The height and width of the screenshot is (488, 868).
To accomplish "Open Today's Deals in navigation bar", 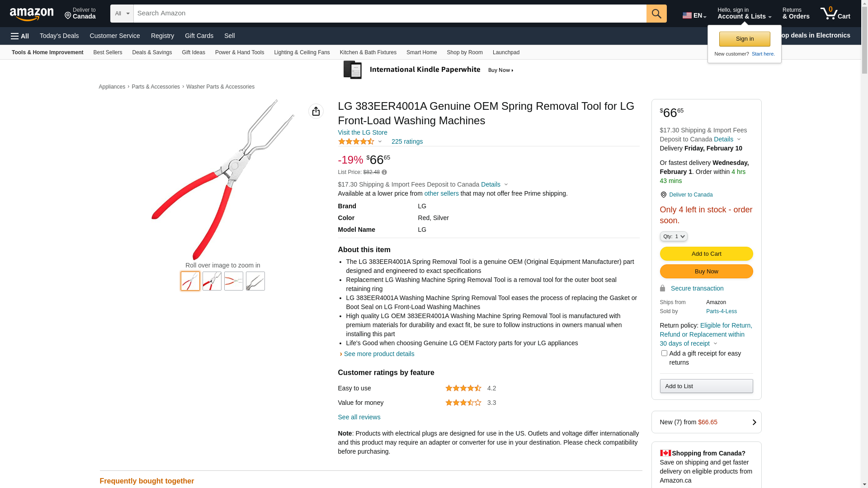I will pyautogui.click(x=59, y=36).
